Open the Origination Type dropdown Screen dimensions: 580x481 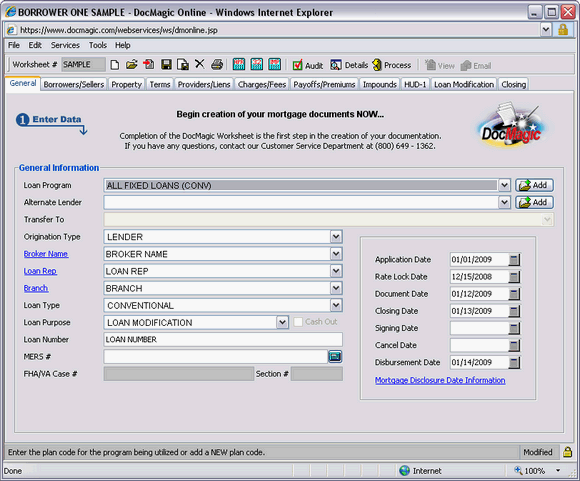336,236
